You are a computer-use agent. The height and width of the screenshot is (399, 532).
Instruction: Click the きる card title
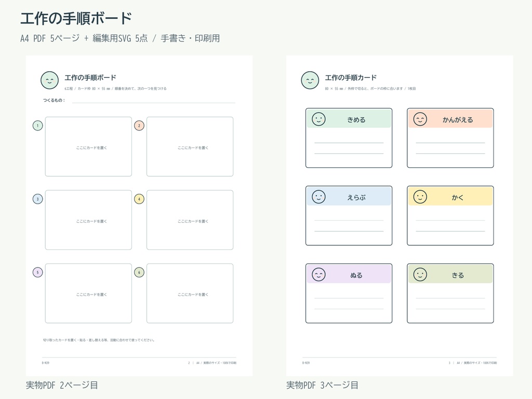pos(458,275)
